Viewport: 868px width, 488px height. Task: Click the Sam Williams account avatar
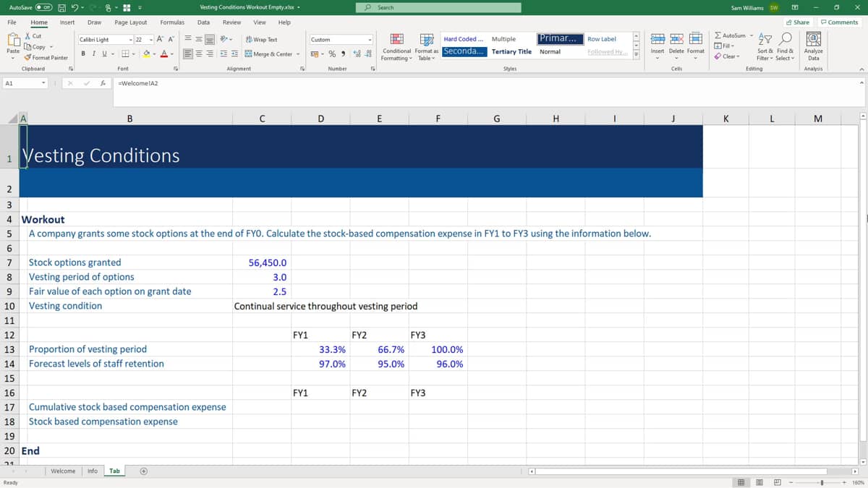pos(773,7)
